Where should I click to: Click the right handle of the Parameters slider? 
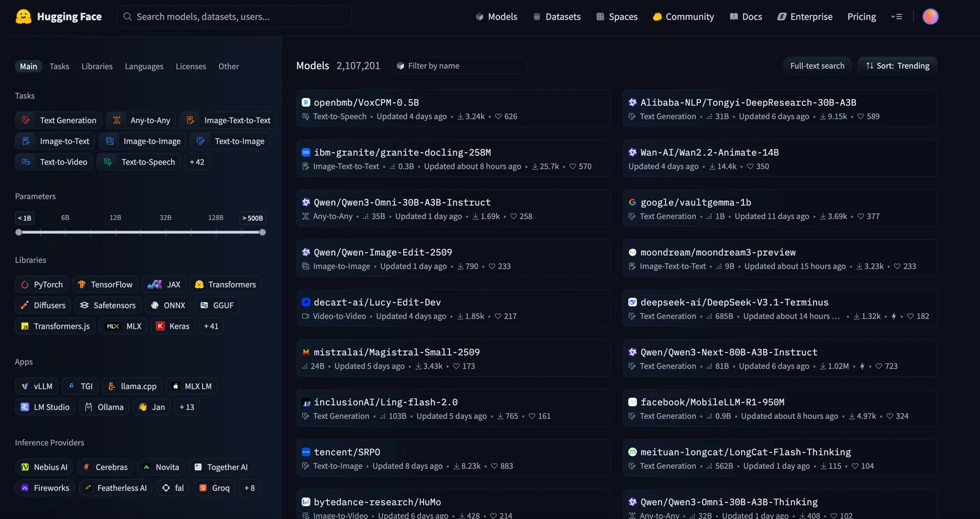[x=262, y=233]
